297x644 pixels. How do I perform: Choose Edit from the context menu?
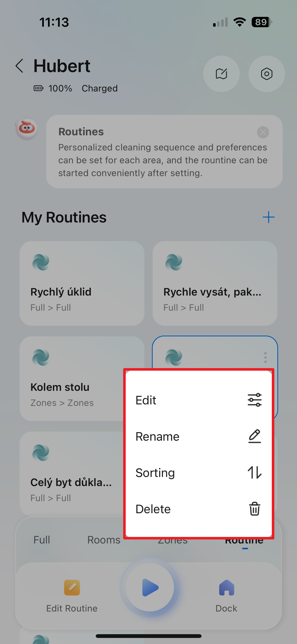199,400
